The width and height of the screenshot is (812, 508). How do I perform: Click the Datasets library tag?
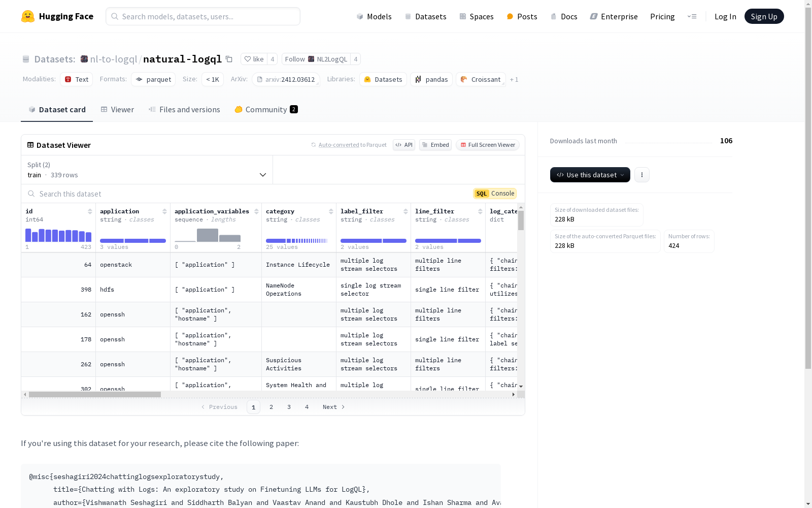click(383, 79)
